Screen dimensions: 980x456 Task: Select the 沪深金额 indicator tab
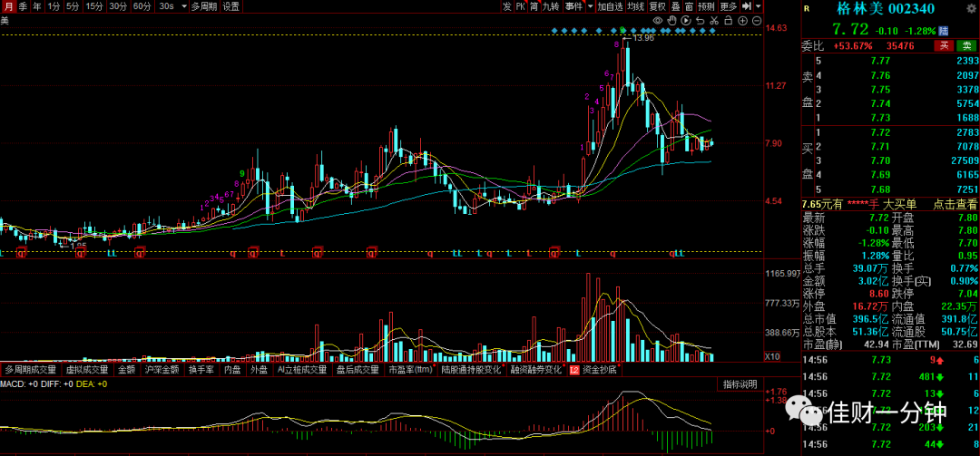click(162, 369)
